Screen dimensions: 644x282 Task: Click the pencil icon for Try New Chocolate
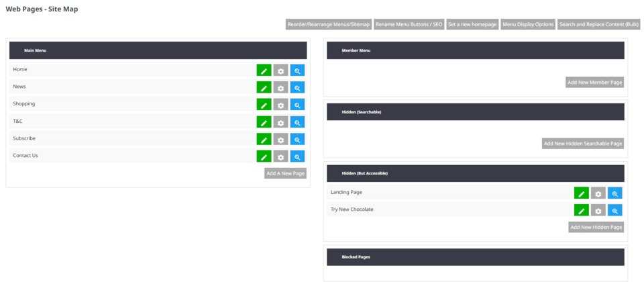[582, 210]
